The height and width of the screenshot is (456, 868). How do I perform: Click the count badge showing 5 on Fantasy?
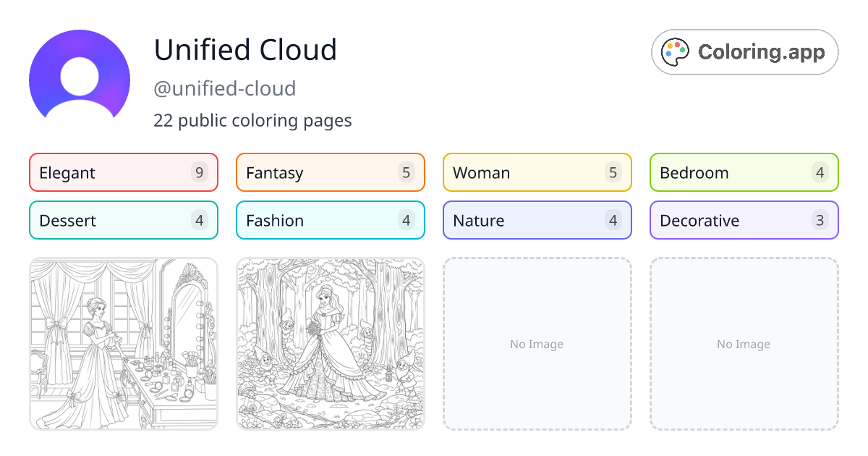pyautogui.click(x=407, y=172)
